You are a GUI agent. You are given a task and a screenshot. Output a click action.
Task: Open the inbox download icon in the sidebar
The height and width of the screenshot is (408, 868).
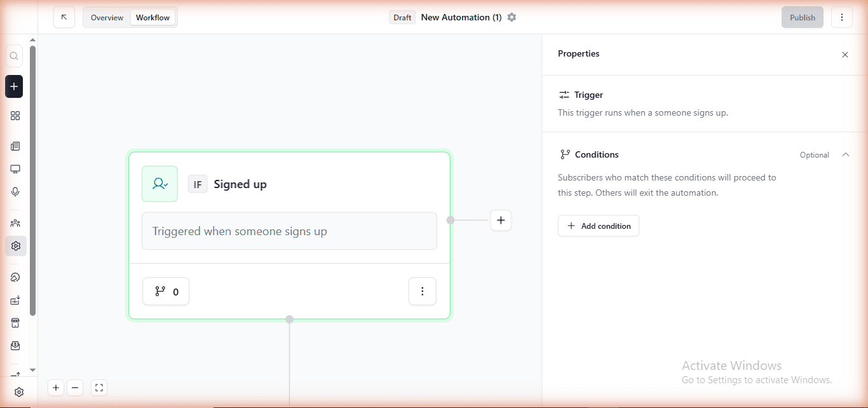(x=15, y=346)
